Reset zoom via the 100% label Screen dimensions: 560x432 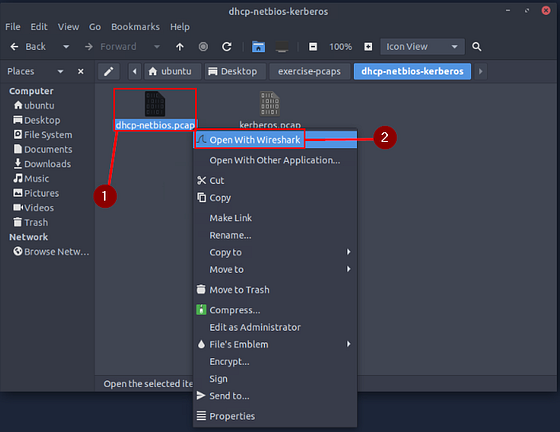[x=340, y=47]
